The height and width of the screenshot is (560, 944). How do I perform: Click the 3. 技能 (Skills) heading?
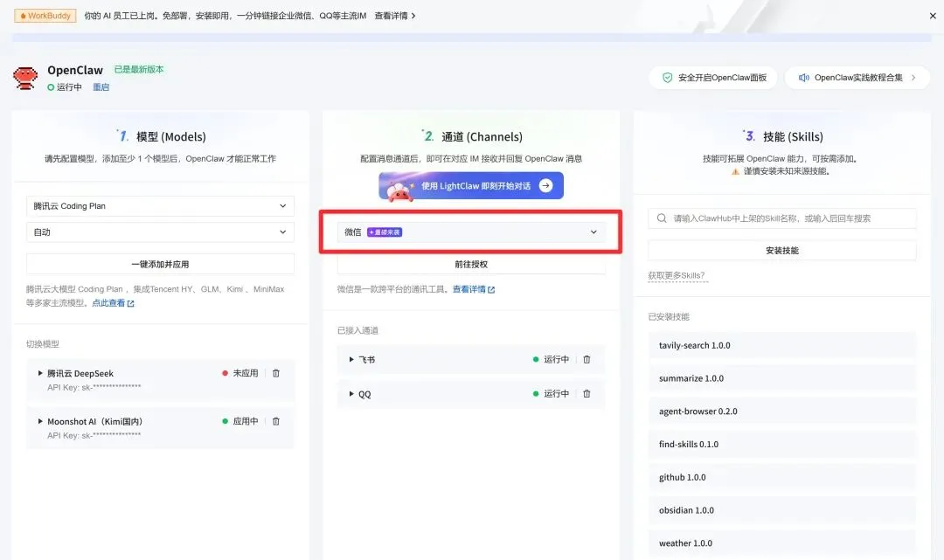[x=782, y=136]
